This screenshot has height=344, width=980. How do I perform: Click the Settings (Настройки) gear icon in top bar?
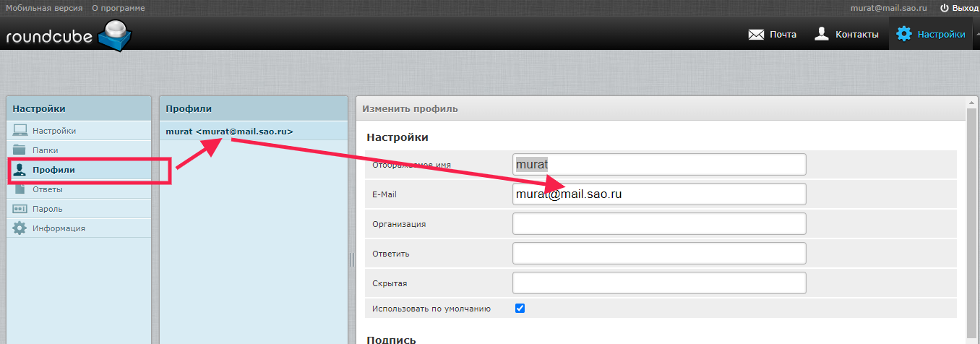(x=903, y=34)
